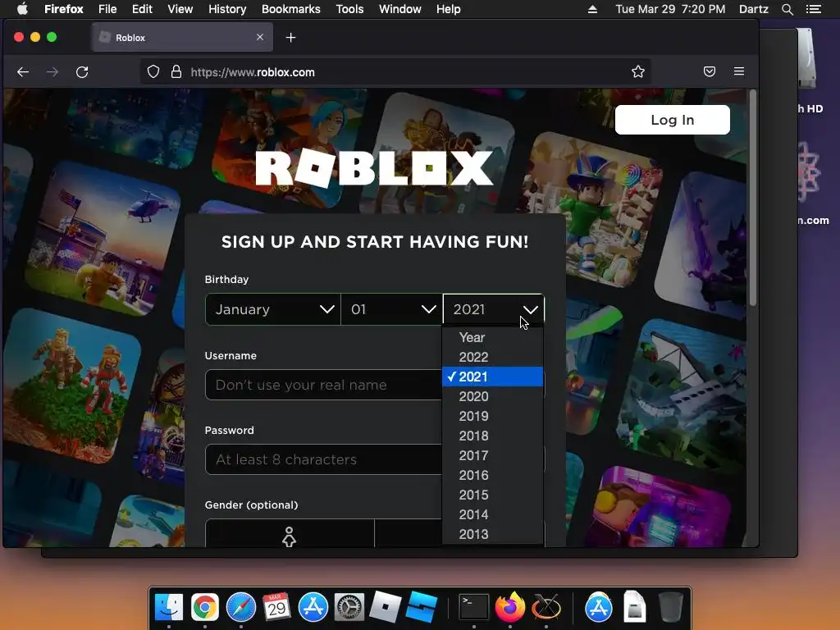This screenshot has width=840, height=630.
Task: Click the Firefox back arrow
Action: point(22,72)
